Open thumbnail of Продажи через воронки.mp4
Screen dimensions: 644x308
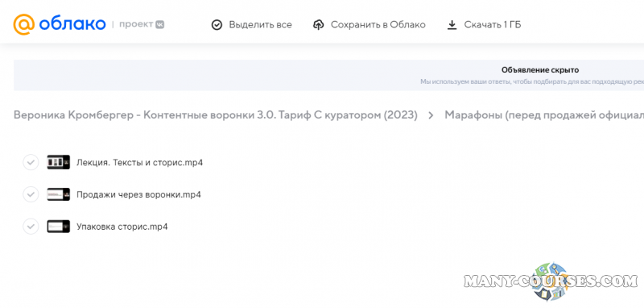(x=58, y=194)
